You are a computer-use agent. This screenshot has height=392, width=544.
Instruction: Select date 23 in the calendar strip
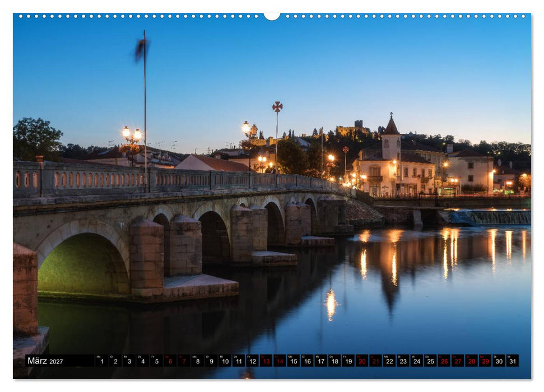pos(403,361)
